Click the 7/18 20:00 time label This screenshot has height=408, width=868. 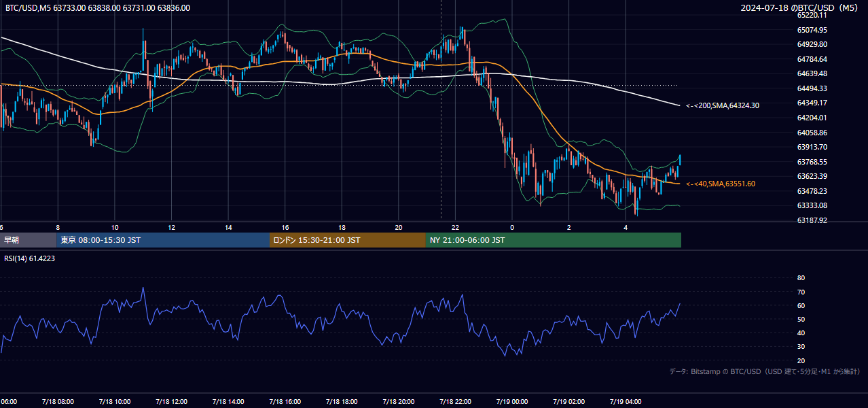(398, 402)
